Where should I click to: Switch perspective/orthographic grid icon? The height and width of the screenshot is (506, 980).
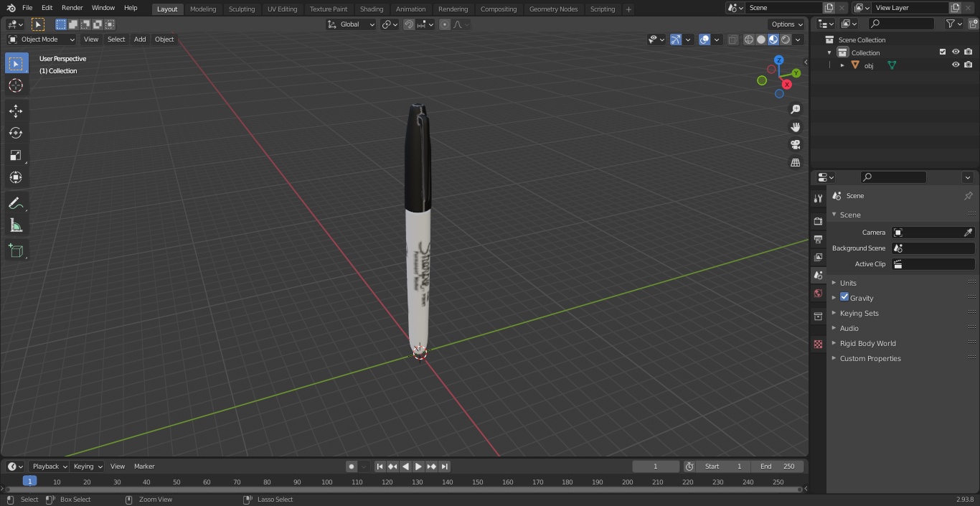tap(795, 163)
